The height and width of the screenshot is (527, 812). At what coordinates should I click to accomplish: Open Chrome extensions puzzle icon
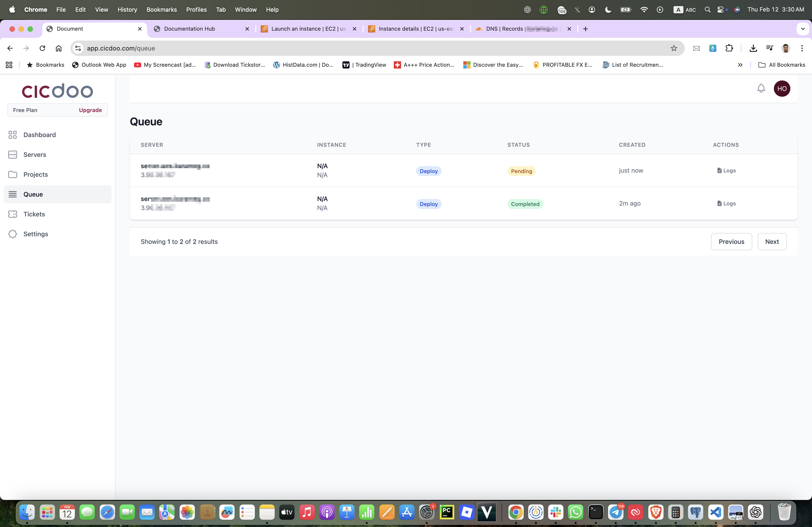(729, 48)
